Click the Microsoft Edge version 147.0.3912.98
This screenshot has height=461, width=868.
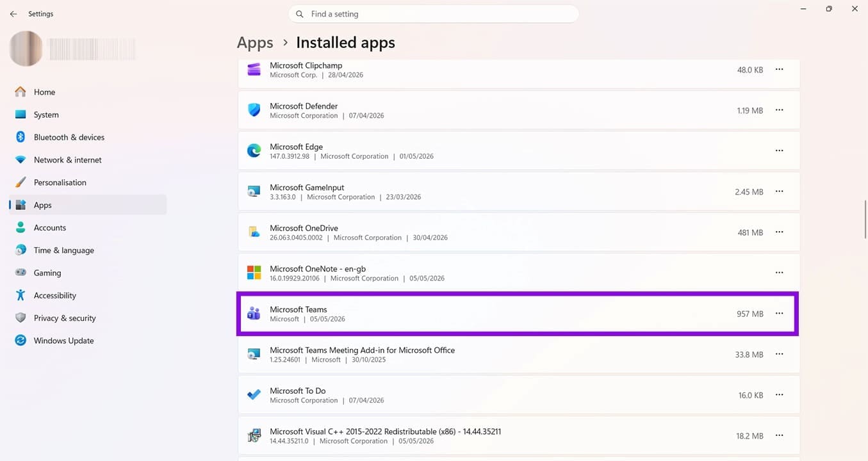point(290,156)
